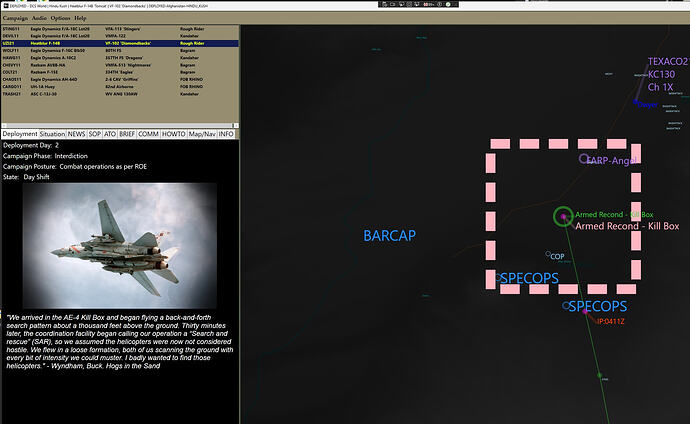Click the TEXACO21 tanker label on map
The height and width of the screenshot is (424, 690).
point(667,61)
